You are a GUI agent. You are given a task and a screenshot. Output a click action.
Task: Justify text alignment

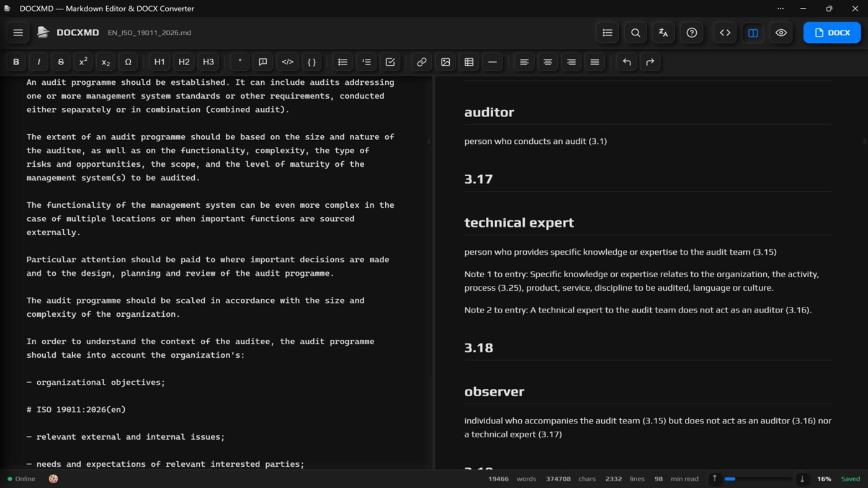click(595, 62)
